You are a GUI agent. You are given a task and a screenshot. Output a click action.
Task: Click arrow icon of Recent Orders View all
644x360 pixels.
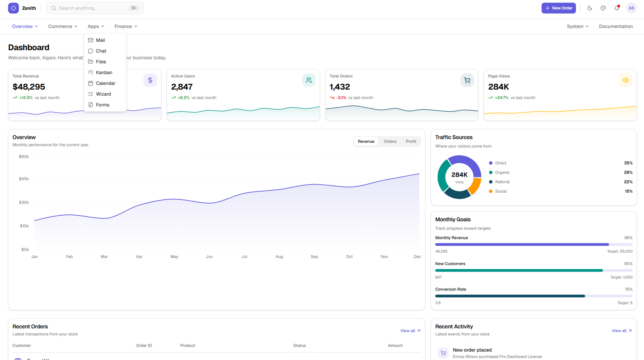[419, 331]
